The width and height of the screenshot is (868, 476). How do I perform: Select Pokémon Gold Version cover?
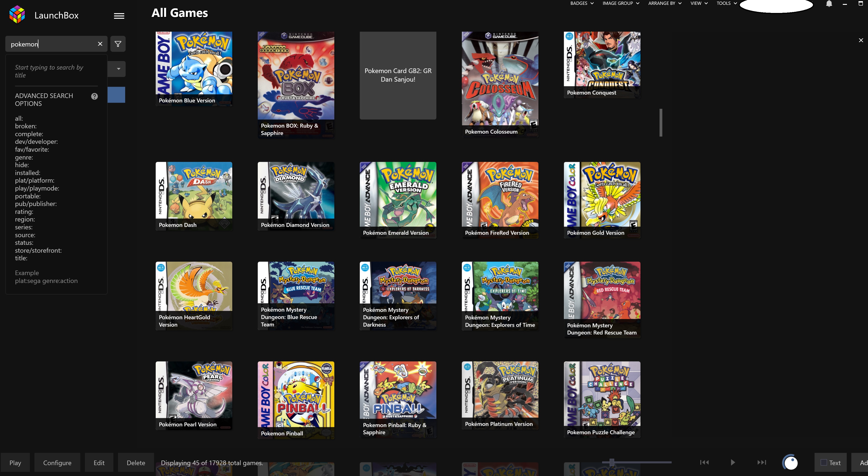602,200
